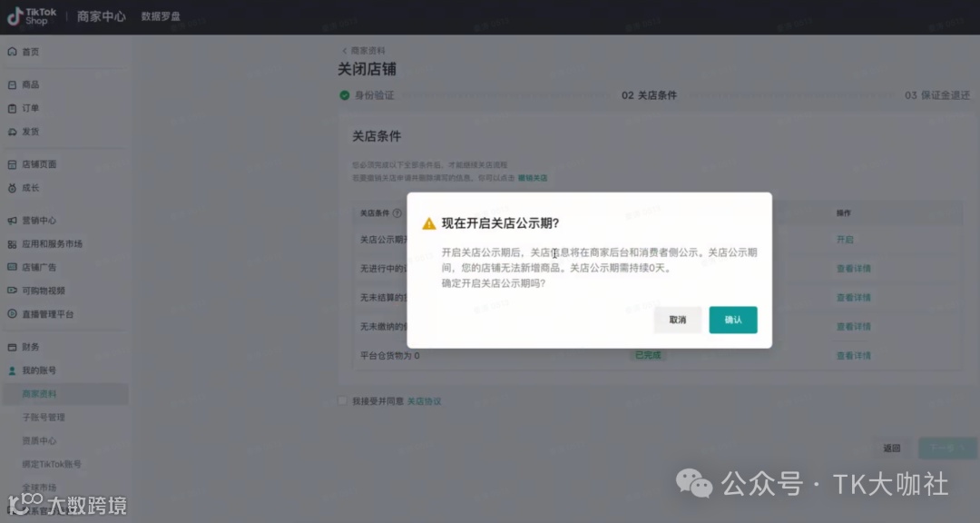The width and height of the screenshot is (980, 523).
Task: Cancel the 现在开启关店公示期 dialog
Action: (x=678, y=320)
